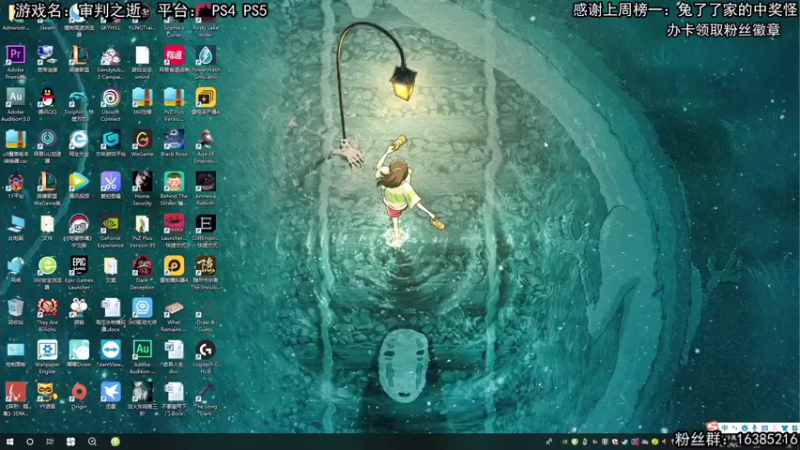
Task: Open the 文件 folder
Action: tap(47, 223)
